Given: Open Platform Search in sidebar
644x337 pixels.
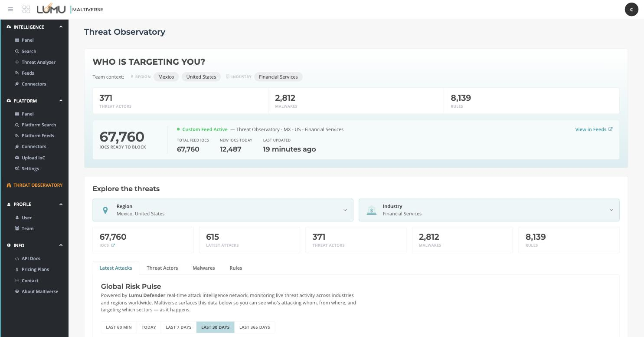Looking at the screenshot, I should (x=39, y=125).
